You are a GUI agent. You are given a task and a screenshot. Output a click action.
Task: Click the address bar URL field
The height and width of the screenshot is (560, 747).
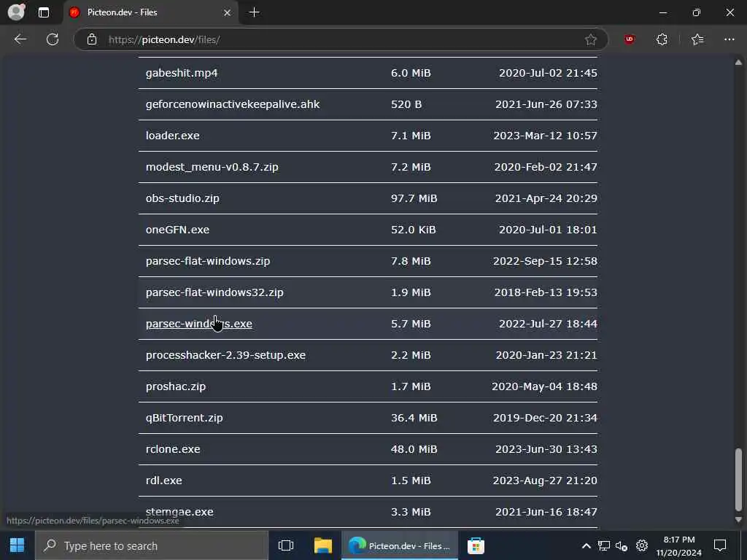341,39
